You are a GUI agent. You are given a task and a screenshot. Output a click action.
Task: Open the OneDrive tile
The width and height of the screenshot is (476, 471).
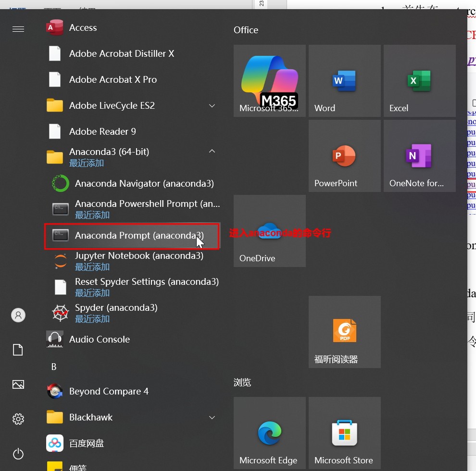(x=270, y=231)
